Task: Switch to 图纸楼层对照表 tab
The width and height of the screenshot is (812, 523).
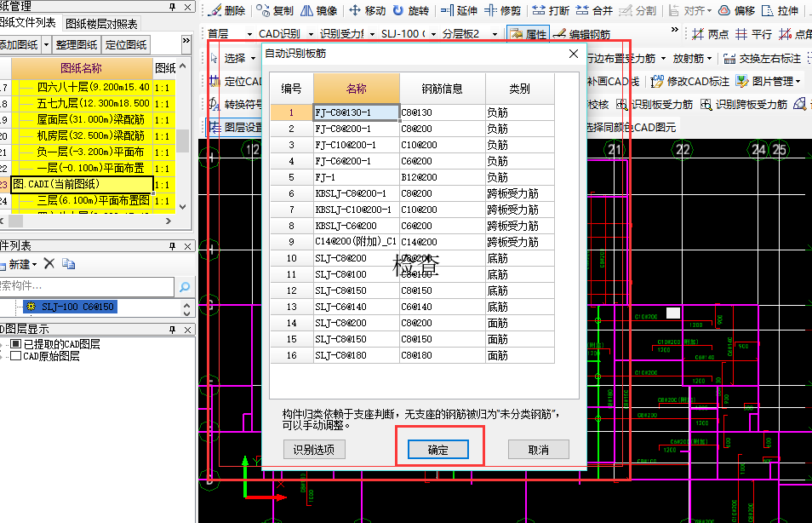Action: coord(101,24)
